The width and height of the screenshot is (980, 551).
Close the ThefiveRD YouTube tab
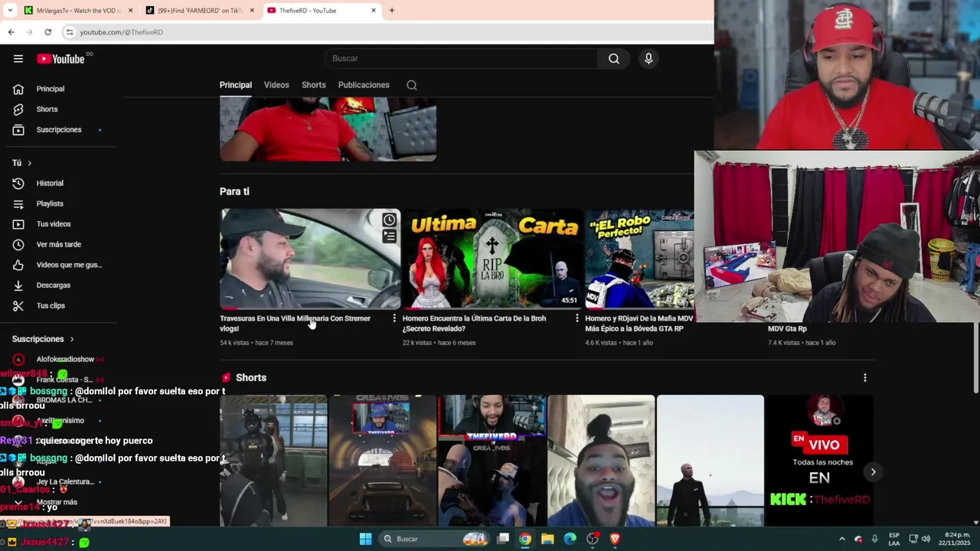point(374,11)
